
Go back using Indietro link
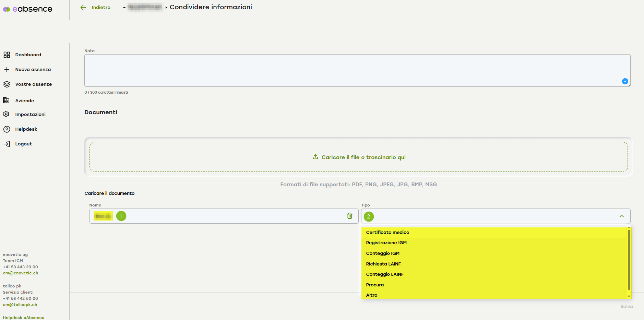point(101,8)
